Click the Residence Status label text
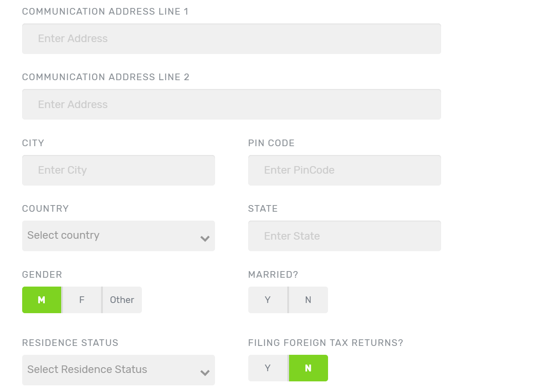Image resolution: width=559 pixels, height=392 pixels. coord(70,343)
